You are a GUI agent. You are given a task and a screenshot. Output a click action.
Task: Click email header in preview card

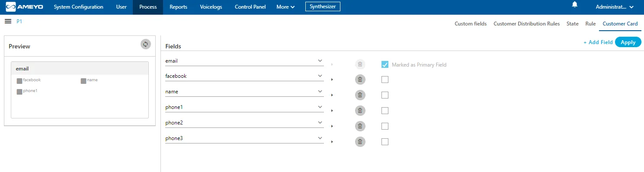tap(22, 69)
